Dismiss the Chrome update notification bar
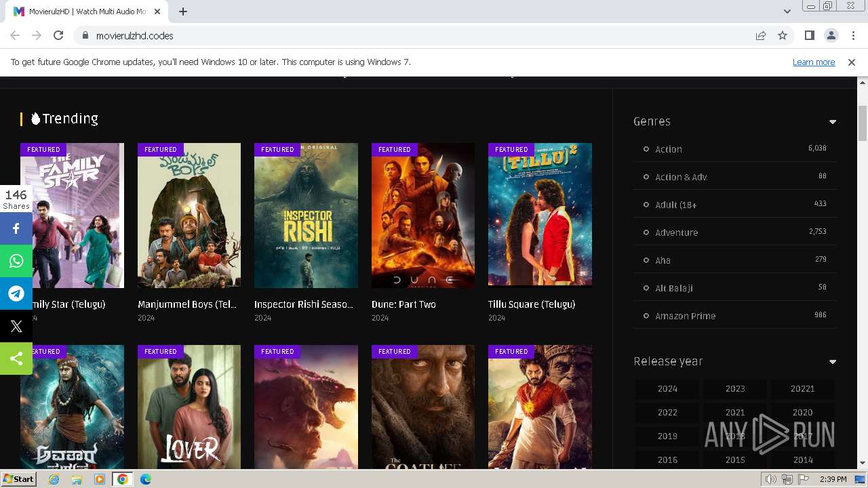The height and width of the screenshot is (488, 868). [x=852, y=62]
